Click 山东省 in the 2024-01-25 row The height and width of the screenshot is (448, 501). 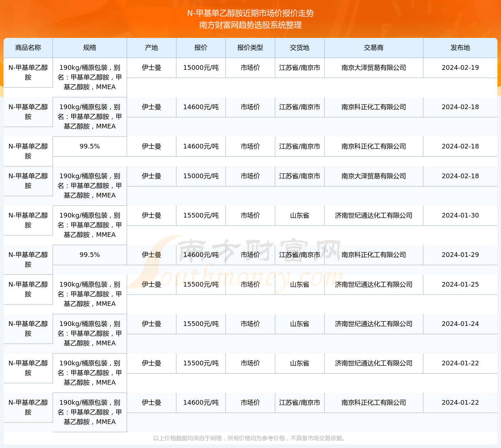[x=300, y=284]
